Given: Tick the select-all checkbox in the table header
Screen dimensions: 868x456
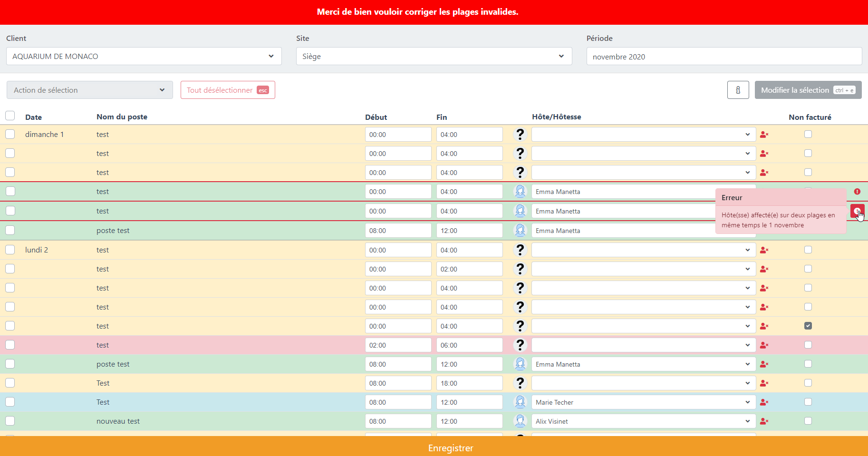Looking at the screenshot, I should click(10, 116).
